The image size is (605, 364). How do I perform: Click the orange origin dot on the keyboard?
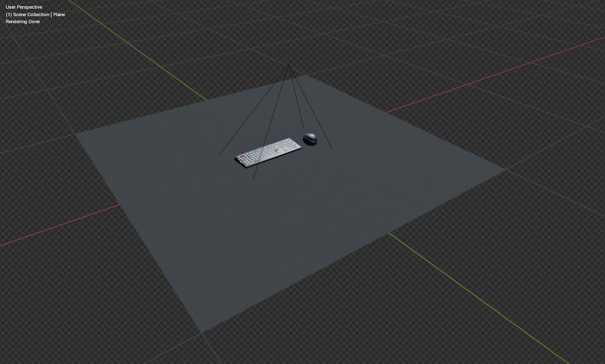(276, 151)
